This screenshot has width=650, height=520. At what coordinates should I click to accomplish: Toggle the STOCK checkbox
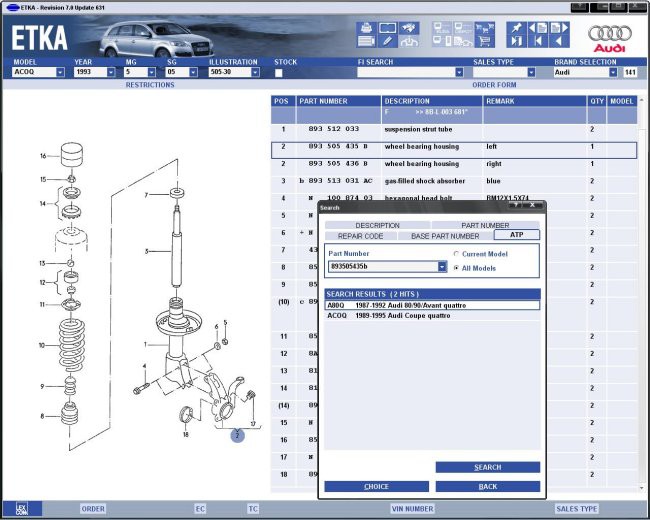coord(279,73)
